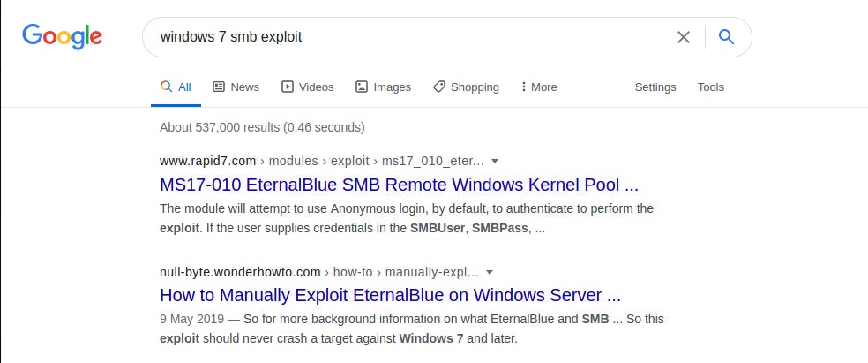This screenshot has width=868, height=363.
Task: Click the three-dot More icon
Action: click(524, 87)
